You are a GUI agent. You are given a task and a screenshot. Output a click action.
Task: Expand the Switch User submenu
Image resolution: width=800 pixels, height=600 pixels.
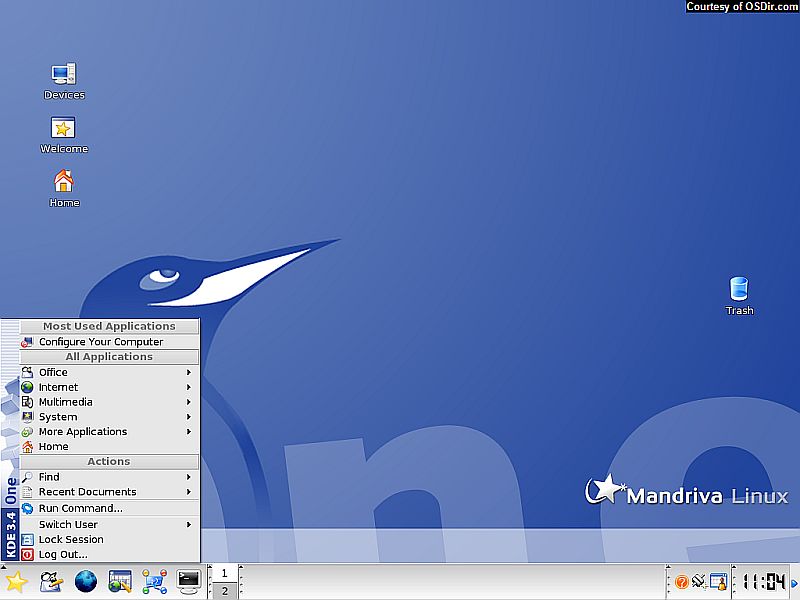[x=109, y=524]
